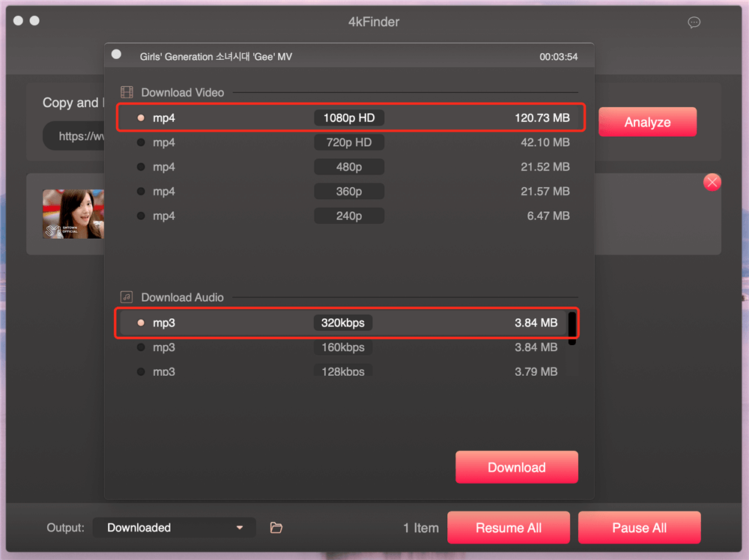749x560 pixels.
Task: Click the Analyze button
Action: click(647, 121)
